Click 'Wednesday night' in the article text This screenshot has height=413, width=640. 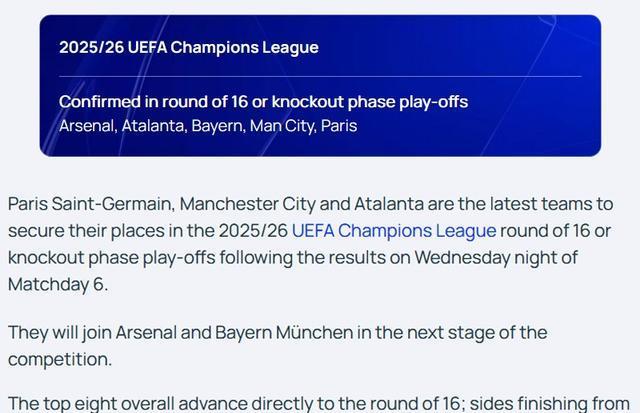(478, 257)
